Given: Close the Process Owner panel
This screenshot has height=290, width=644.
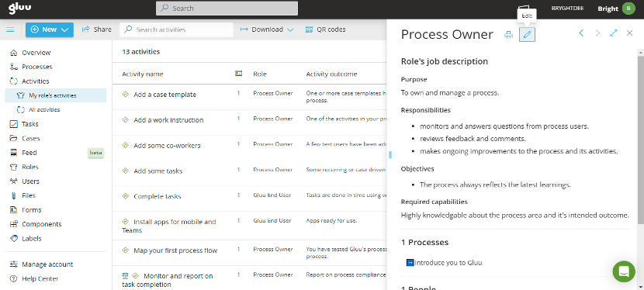Looking at the screenshot, I should click(629, 33).
